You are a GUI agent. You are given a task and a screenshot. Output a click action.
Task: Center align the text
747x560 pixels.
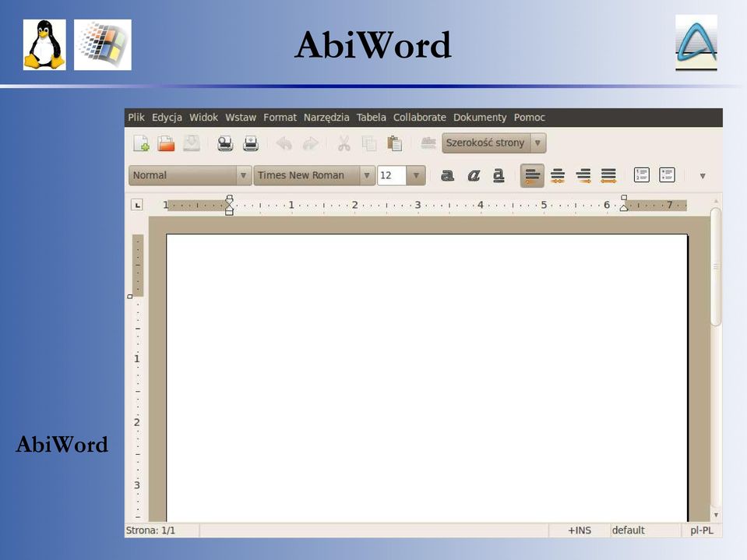click(x=558, y=176)
